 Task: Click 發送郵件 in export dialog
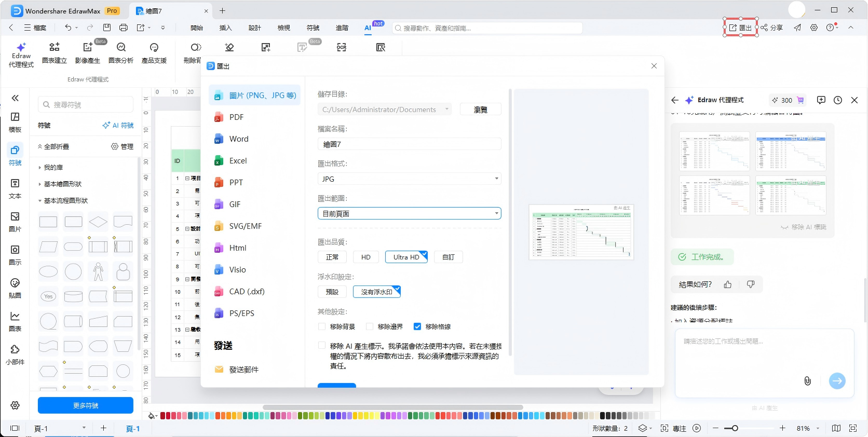(x=237, y=370)
